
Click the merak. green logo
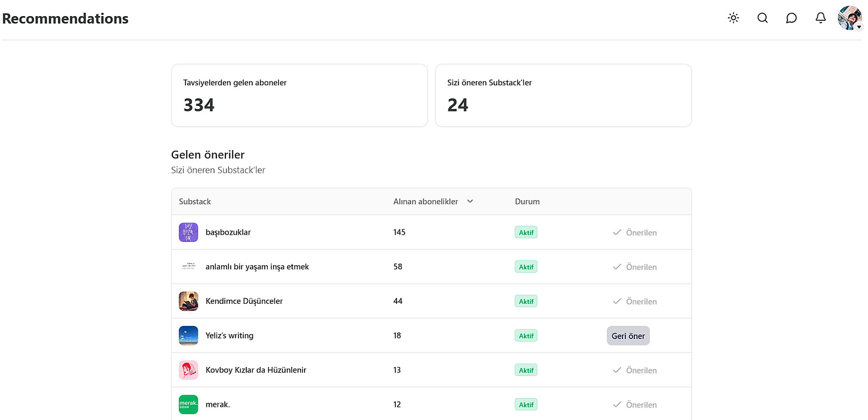(x=188, y=405)
